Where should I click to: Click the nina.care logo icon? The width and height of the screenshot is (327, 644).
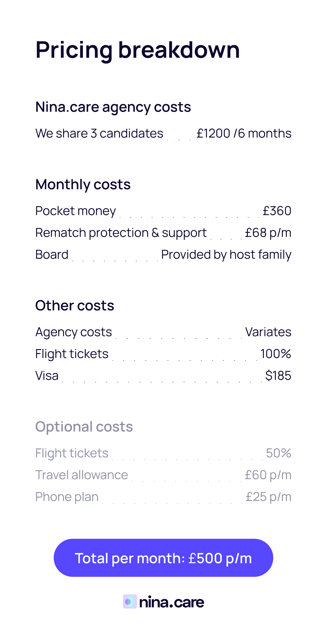click(130, 602)
